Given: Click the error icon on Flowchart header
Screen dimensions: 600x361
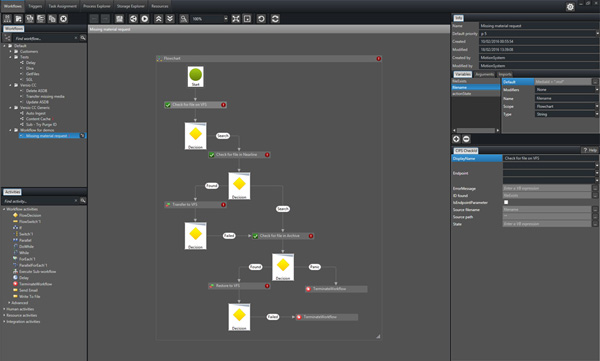Looking at the screenshot, I should [x=378, y=59].
